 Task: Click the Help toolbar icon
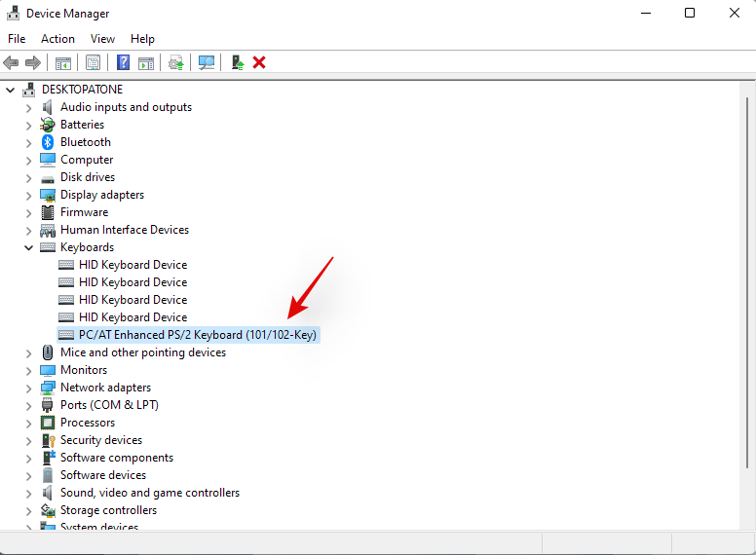123,62
